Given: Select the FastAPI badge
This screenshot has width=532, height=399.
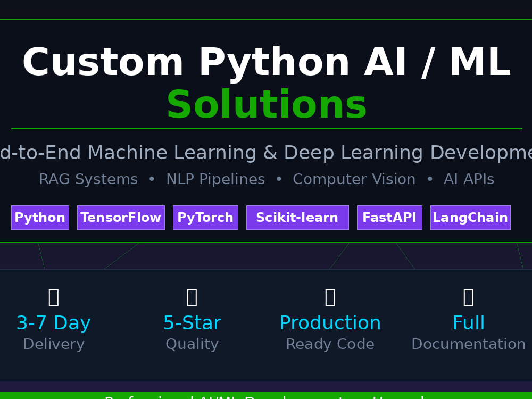Looking at the screenshot, I should [389, 218].
